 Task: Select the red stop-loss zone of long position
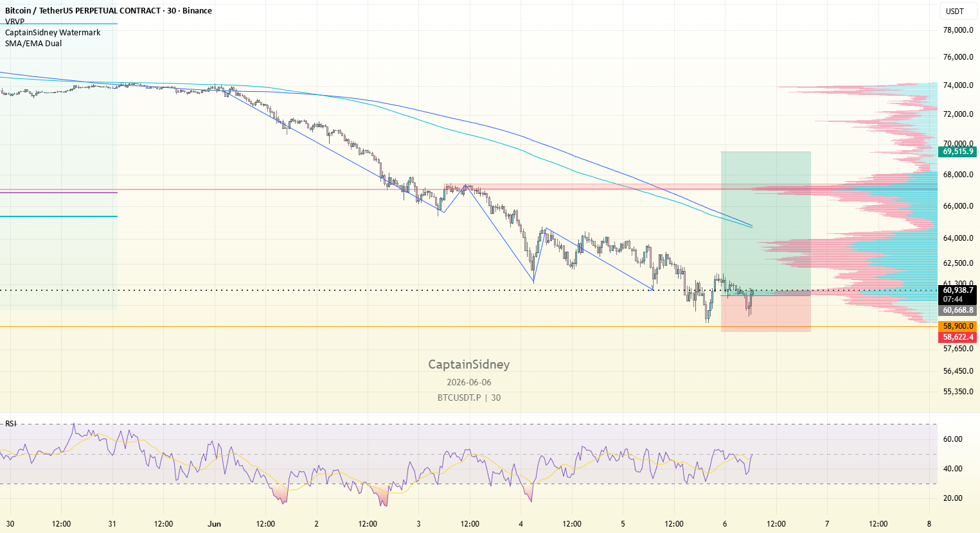coord(766,313)
